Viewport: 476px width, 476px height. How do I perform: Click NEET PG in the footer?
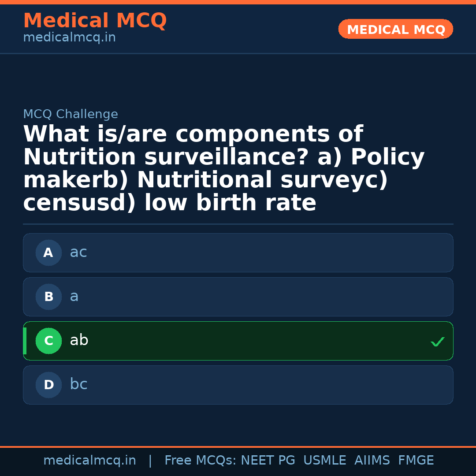[x=268, y=461]
